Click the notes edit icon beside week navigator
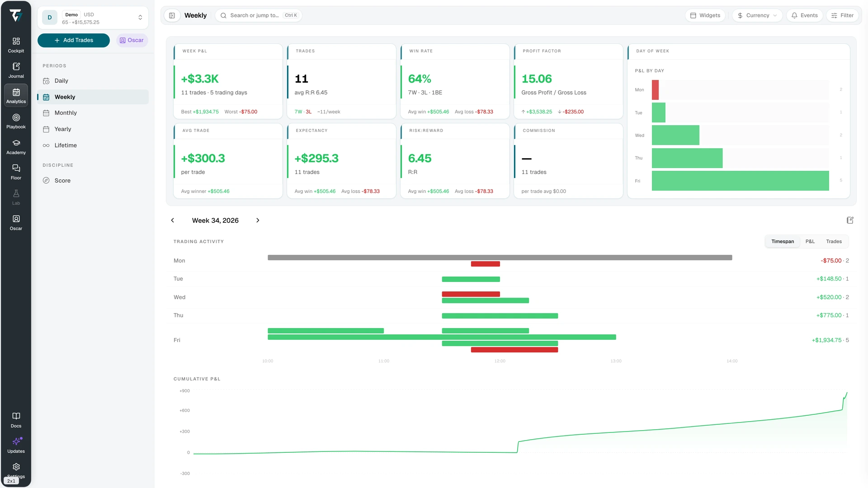This screenshot has width=868, height=488. [x=850, y=220]
